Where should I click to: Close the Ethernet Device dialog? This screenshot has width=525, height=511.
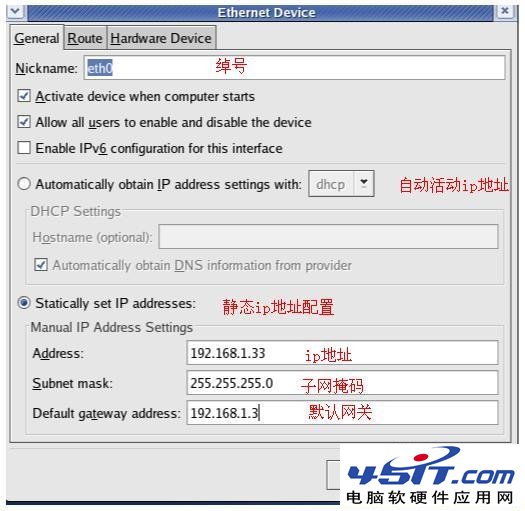click(505, 12)
